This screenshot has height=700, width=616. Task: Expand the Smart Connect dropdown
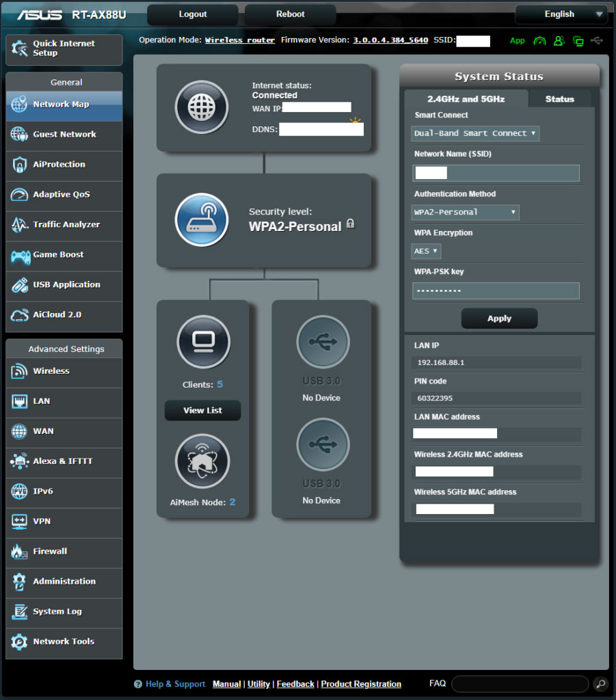475,133
